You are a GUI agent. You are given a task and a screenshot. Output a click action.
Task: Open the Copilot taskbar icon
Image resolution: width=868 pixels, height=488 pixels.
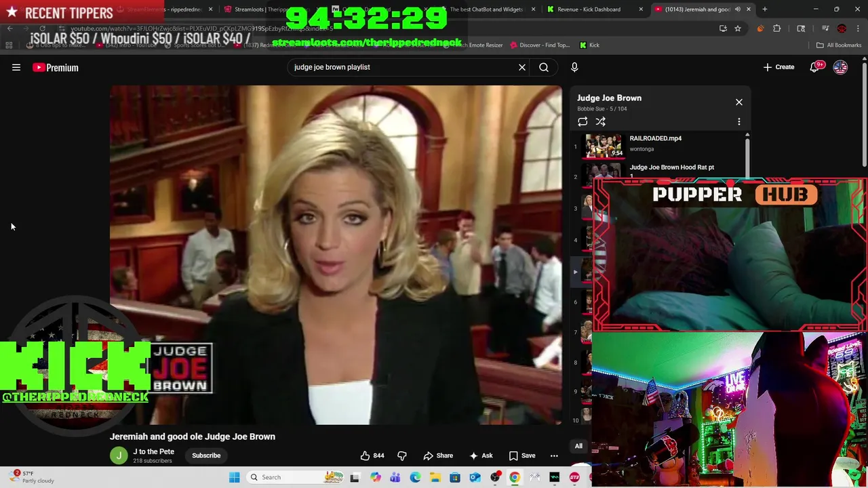coord(375,477)
